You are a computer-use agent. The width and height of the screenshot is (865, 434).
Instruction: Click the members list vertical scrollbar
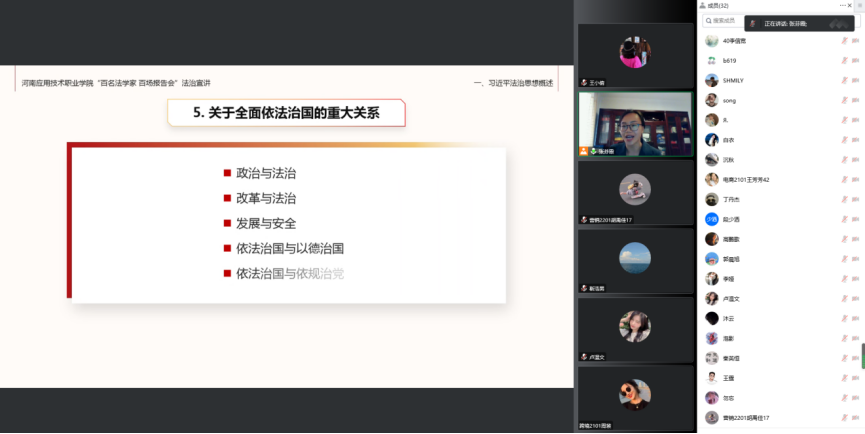(862, 356)
